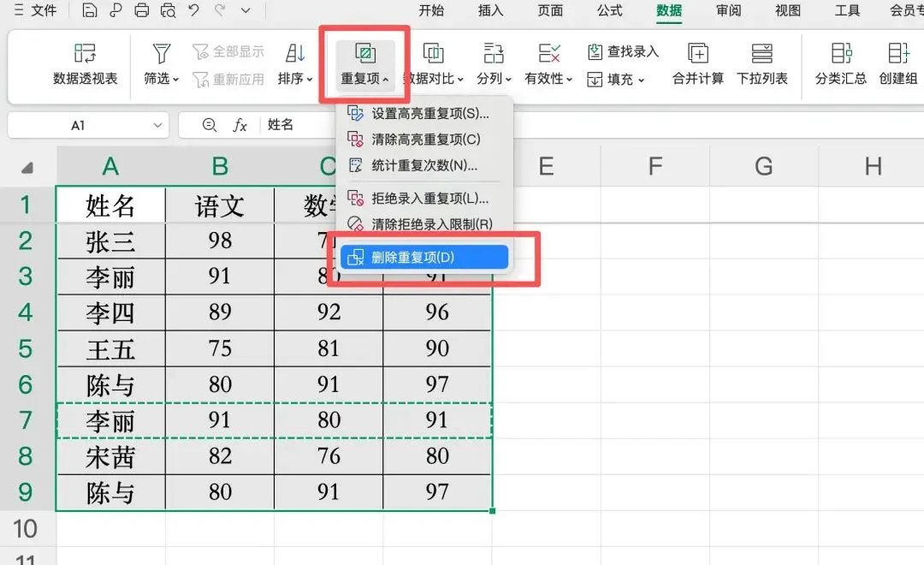
Task: Select column B header
Action: (220, 167)
